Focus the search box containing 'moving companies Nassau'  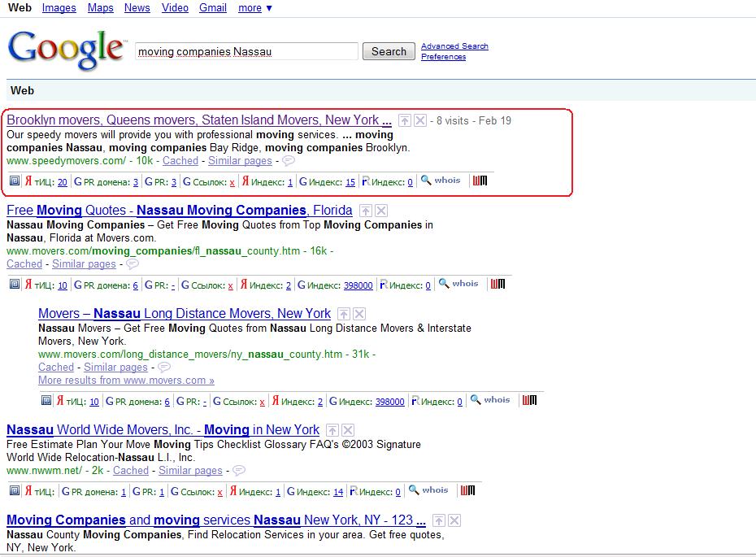(246, 51)
